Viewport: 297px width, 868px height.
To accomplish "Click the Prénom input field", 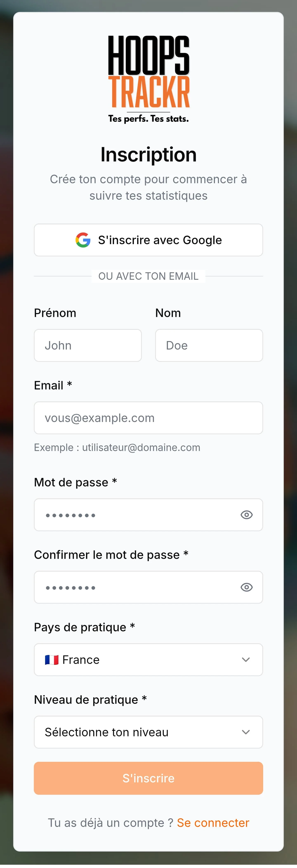I will pyautogui.click(x=88, y=345).
